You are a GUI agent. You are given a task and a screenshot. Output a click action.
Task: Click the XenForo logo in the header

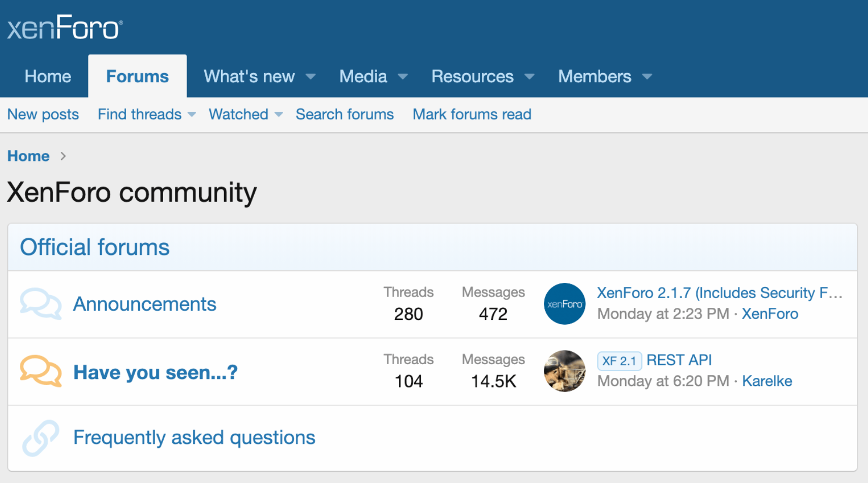[64, 27]
